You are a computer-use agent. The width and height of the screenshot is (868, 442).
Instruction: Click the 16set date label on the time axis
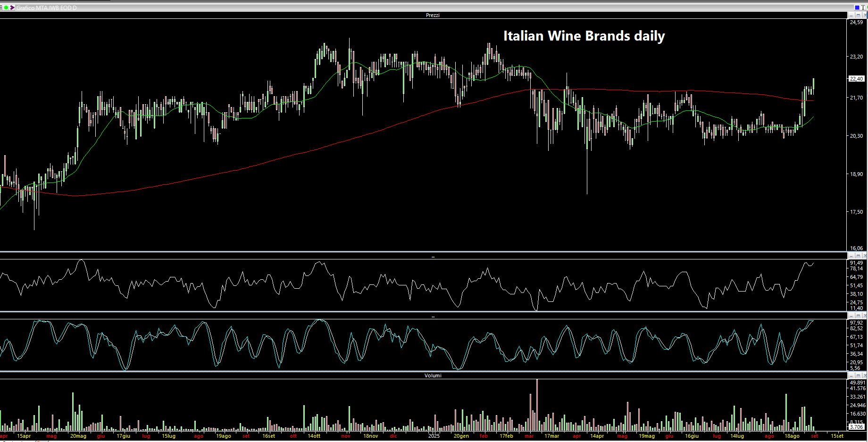tap(268, 436)
